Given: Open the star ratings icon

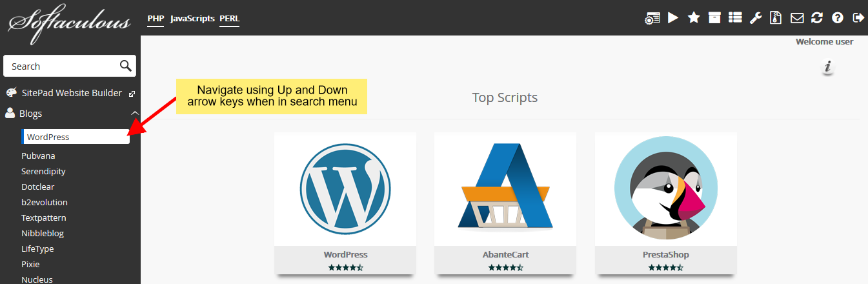Looking at the screenshot, I should click(694, 17).
